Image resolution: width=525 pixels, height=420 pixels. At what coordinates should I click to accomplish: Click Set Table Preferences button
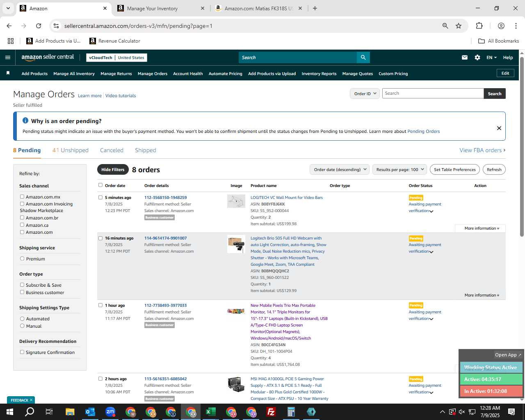[x=455, y=169]
